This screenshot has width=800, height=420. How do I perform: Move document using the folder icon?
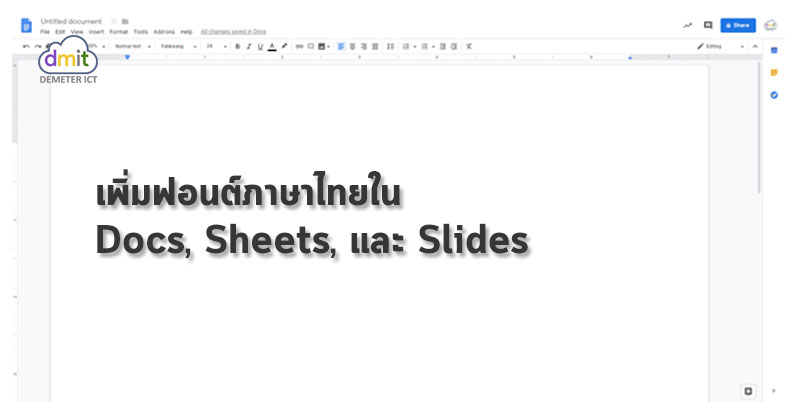[x=125, y=21]
